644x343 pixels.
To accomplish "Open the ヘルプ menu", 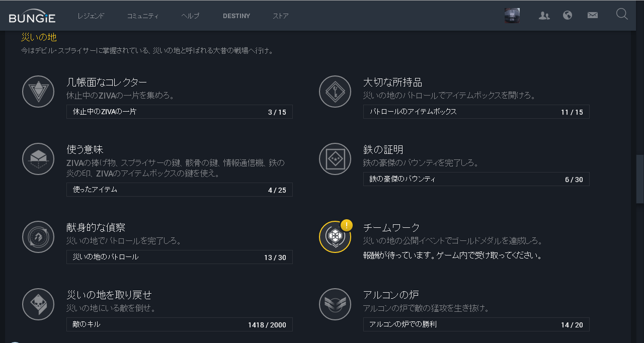I will pos(191,16).
